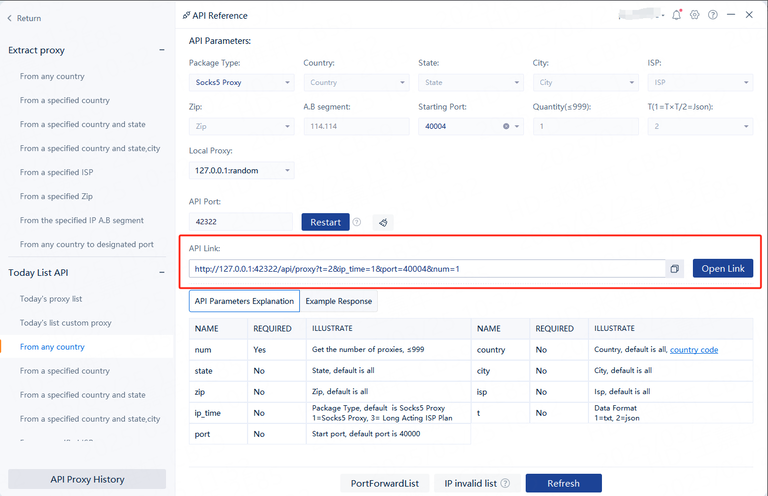768x496 pixels.
Task: Copy the API link with the copy icon
Action: point(675,269)
